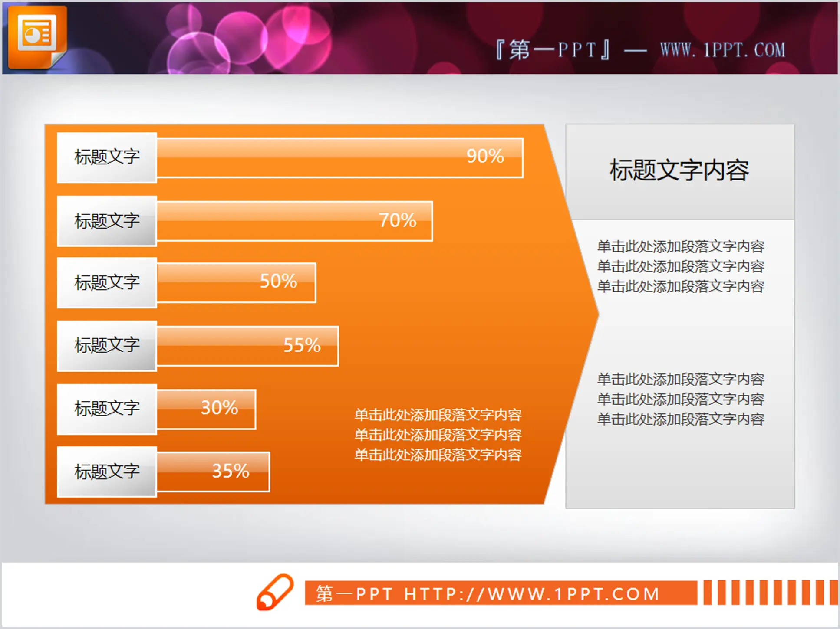Click the 标题文字 label beside the 30% bar
Image resolution: width=840 pixels, height=629 pixels.
coord(107,410)
